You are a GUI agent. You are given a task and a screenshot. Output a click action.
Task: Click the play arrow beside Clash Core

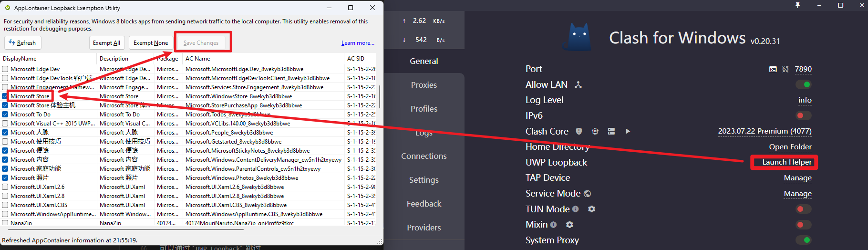pyautogui.click(x=628, y=131)
